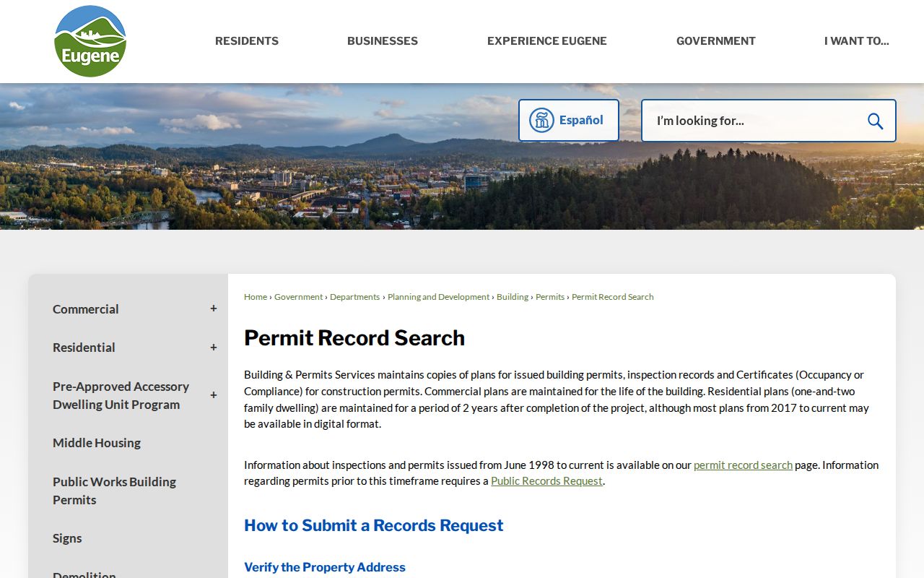Click the translate icon beside Español
924x578 pixels.
[541, 120]
